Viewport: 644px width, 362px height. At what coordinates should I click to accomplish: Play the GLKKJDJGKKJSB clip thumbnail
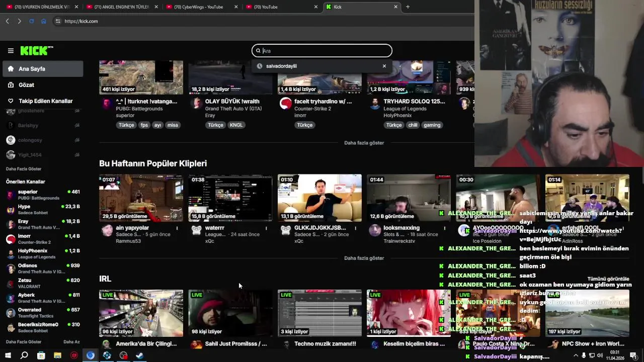coord(319,198)
